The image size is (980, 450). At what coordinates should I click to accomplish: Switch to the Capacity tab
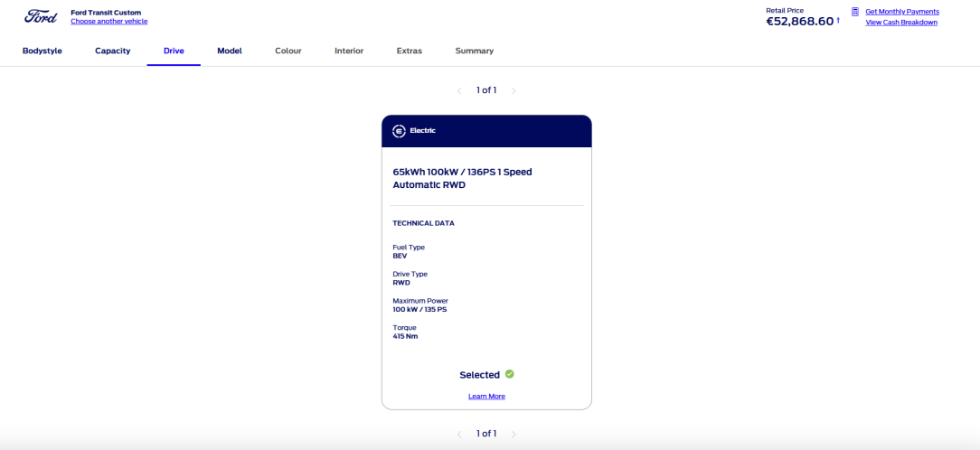(112, 51)
